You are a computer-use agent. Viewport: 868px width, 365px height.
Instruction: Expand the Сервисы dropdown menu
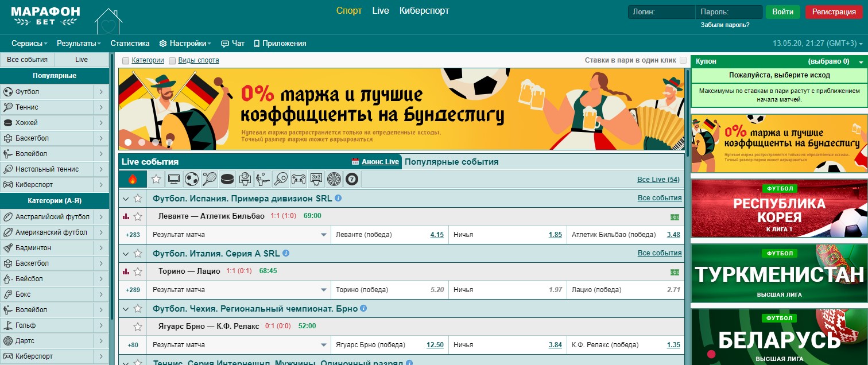coord(26,43)
